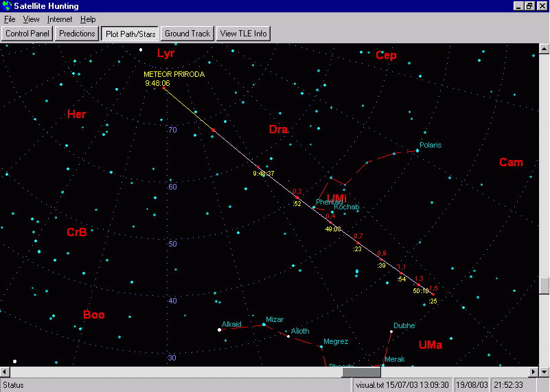This screenshot has width=550, height=392.
Task: Click the vertical scrollbar down arrow
Action: (x=544, y=371)
